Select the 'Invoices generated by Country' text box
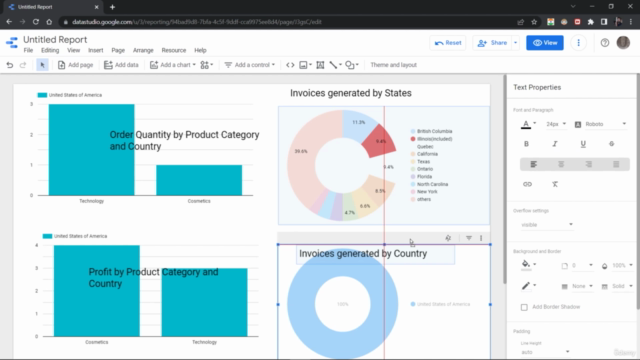 click(x=375, y=255)
